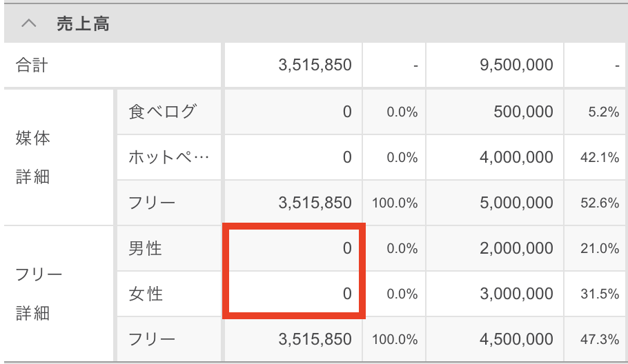Click the 3,000,000 cell for 女性
Image resolution: width=628 pixels, height=364 pixels.
coord(516,294)
